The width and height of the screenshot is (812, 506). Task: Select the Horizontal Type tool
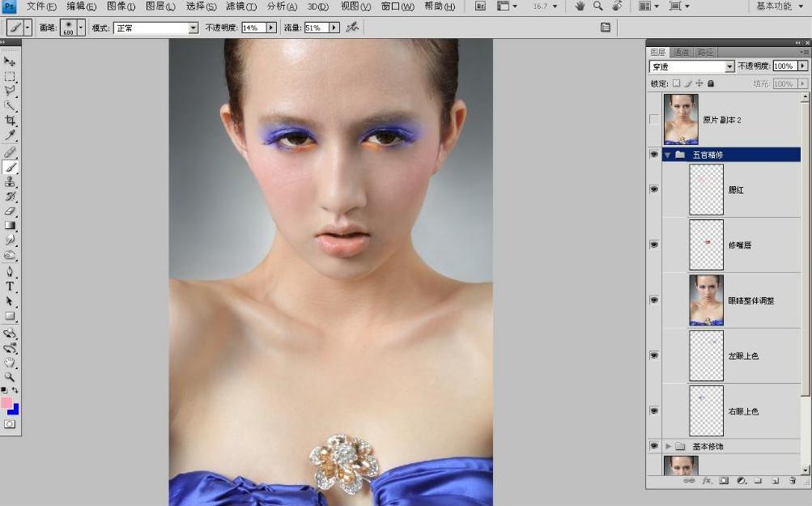(x=10, y=287)
